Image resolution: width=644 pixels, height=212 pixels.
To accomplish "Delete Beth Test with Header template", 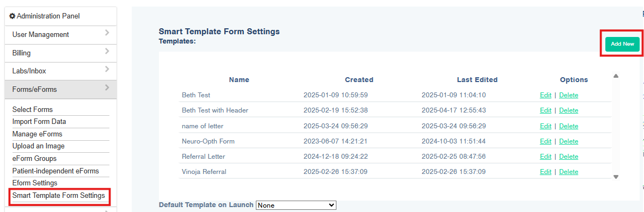I will tap(568, 110).
